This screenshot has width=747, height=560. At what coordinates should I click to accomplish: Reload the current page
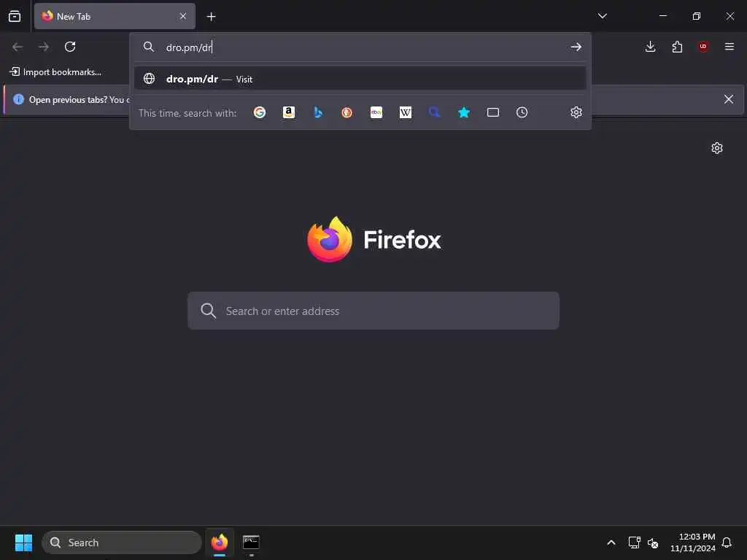70,47
